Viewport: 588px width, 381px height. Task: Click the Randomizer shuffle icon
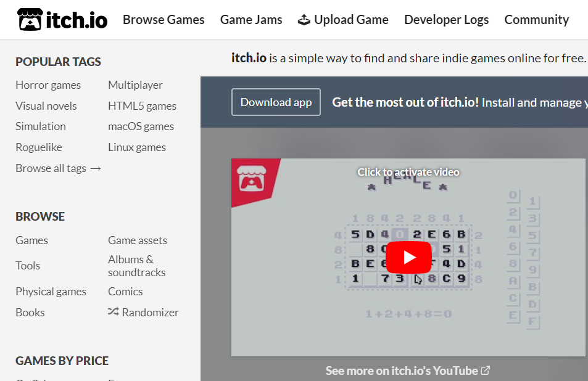tap(114, 311)
